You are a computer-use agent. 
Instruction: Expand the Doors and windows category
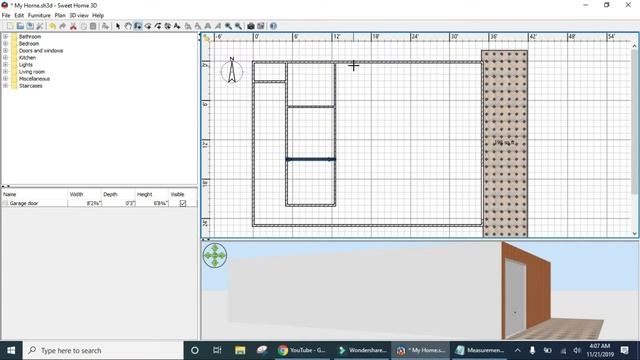coord(5,51)
